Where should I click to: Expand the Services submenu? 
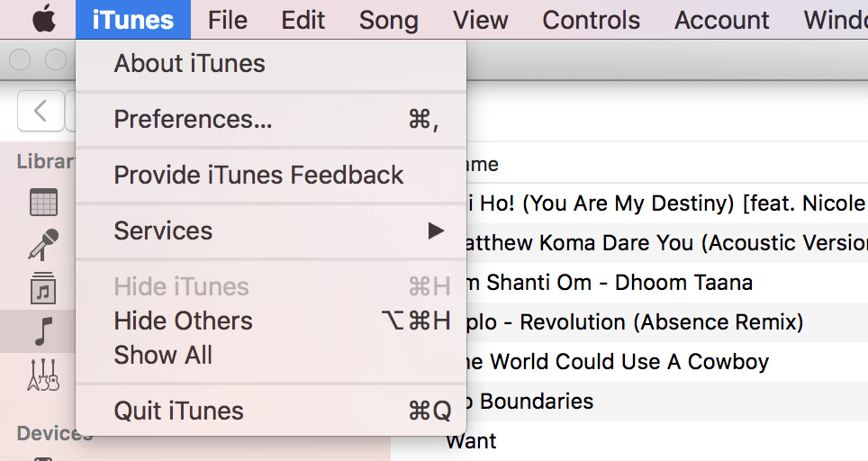coord(270,230)
